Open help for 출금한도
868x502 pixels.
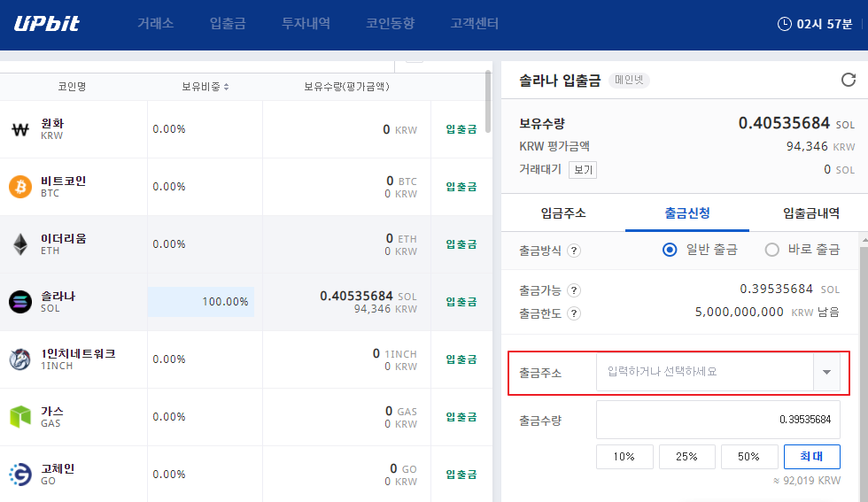574,313
